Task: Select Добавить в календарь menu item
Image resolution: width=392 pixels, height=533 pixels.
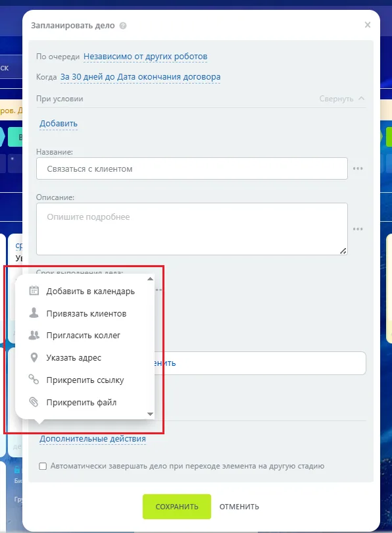Action: (91, 292)
